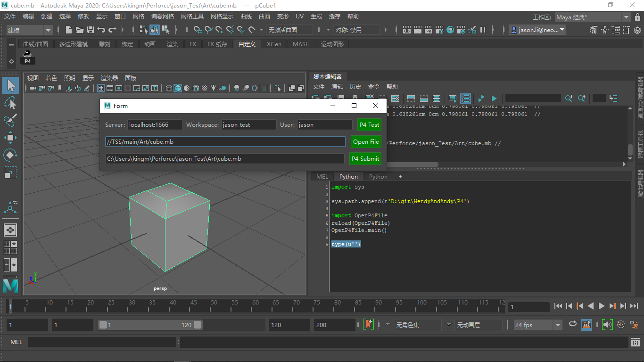Select the MEL tab in Script Editor
644x362 pixels.
(x=322, y=177)
